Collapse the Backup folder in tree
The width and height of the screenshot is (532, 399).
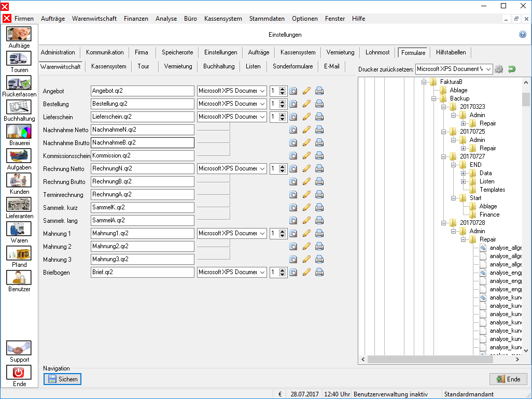click(433, 98)
